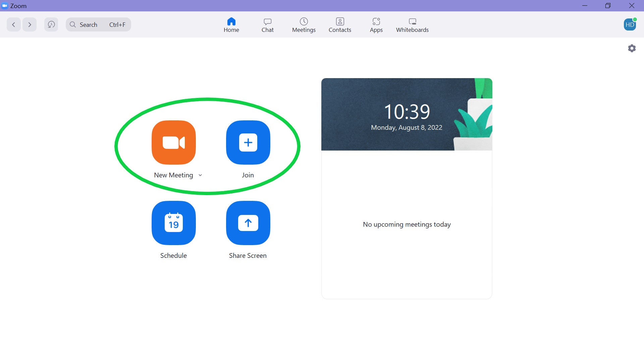Click the date Monday, August 8, 2022
The image size is (644, 342).
407,128
